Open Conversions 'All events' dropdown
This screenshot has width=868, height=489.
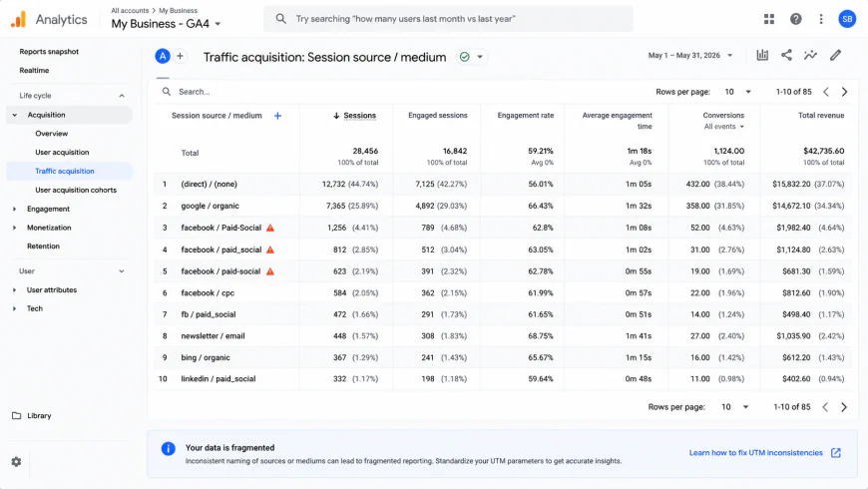tap(724, 127)
